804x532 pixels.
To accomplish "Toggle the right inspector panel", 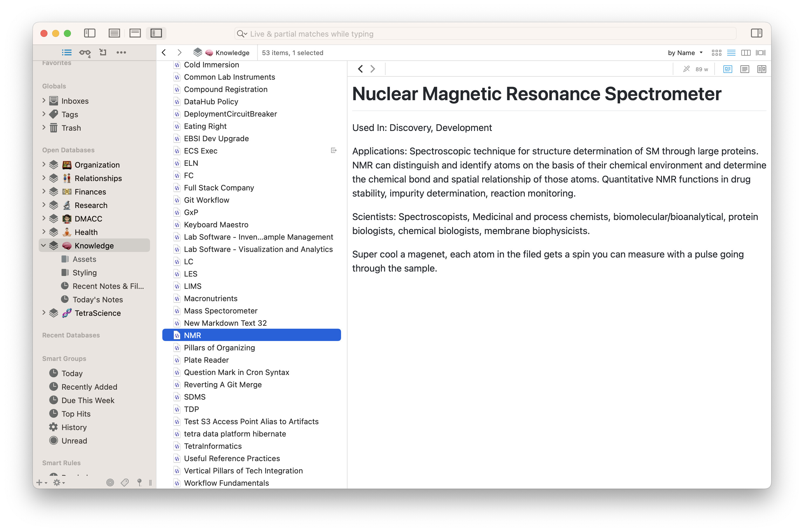I will 756,33.
